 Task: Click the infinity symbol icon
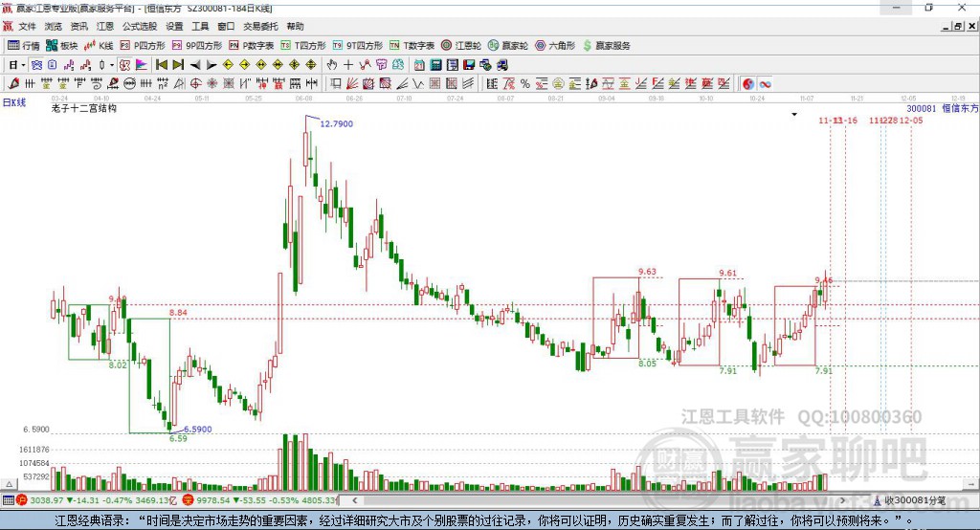(766, 84)
